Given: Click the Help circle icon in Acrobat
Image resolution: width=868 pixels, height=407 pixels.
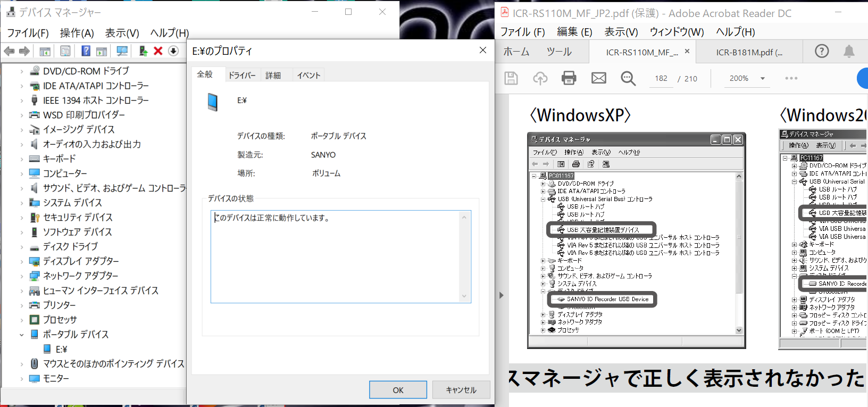Looking at the screenshot, I should 822,51.
